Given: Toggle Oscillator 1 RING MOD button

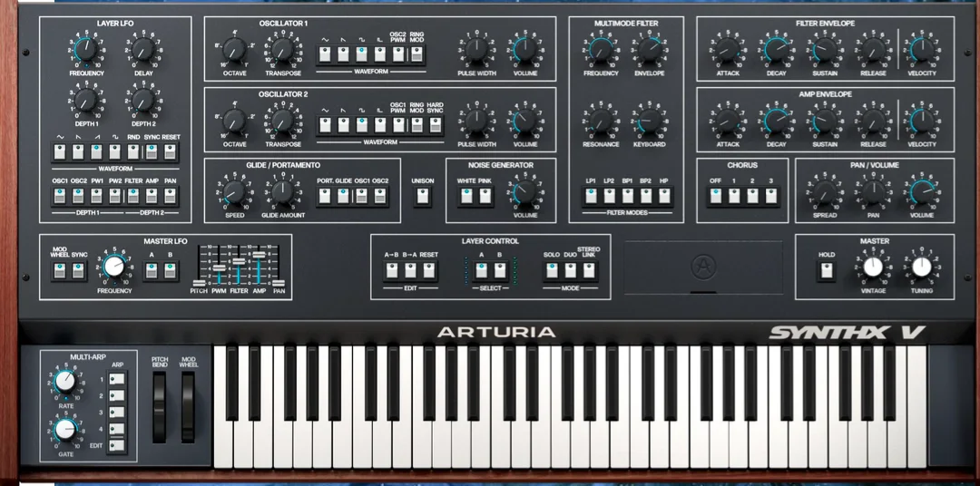Looking at the screenshot, I should (416, 54).
